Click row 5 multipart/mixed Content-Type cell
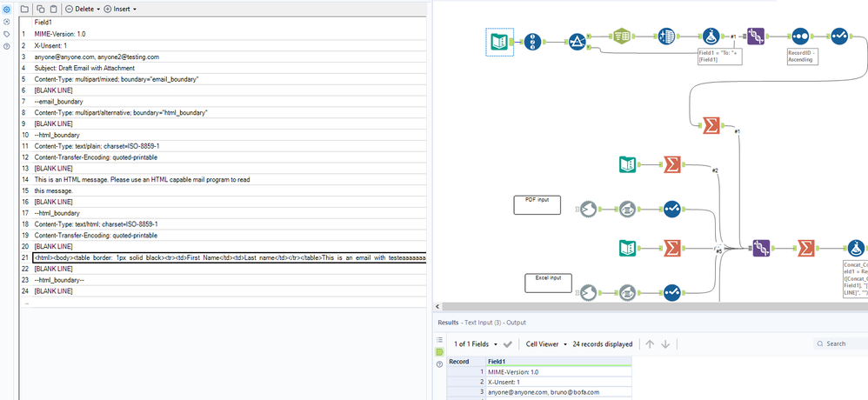 pyautogui.click(x=230, y=79)
